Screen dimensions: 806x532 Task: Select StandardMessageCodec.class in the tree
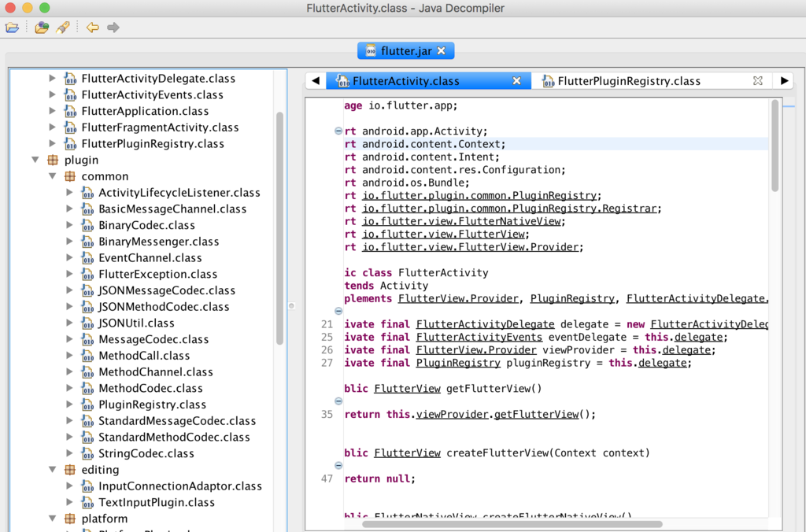coord(177,421)
